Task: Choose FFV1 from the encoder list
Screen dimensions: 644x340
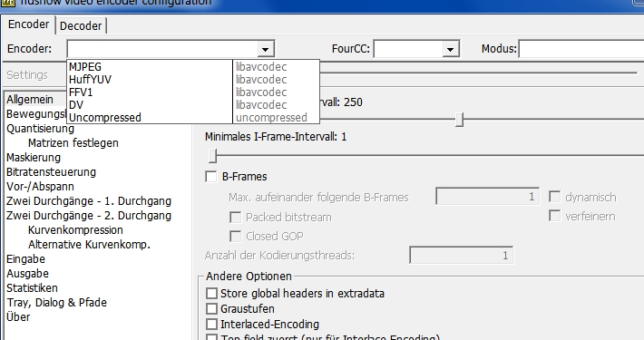Action: [x=193, y=92]
